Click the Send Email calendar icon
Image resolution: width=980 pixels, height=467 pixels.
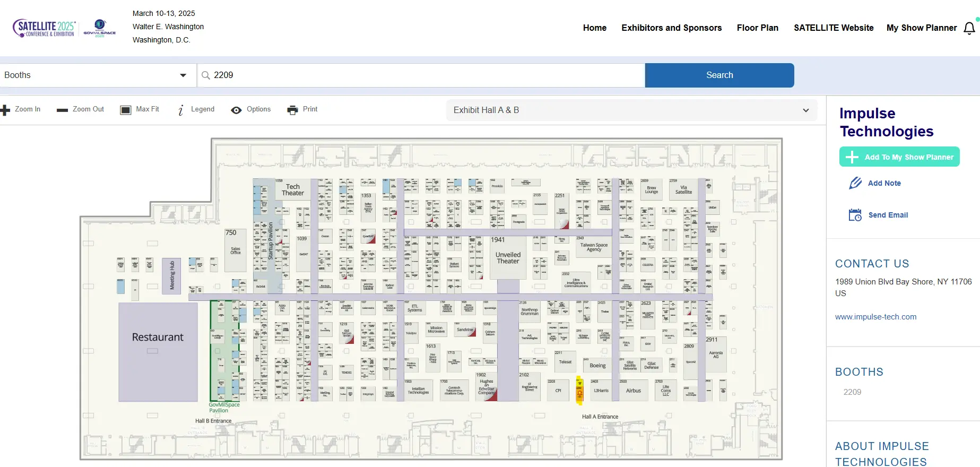(x=855, y=215)
